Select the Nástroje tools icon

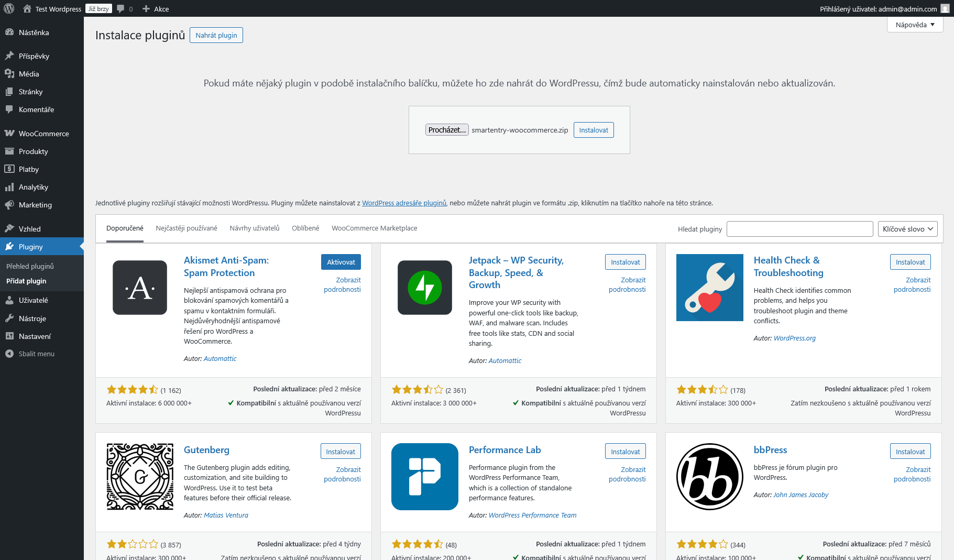click(x=10, y=318)
